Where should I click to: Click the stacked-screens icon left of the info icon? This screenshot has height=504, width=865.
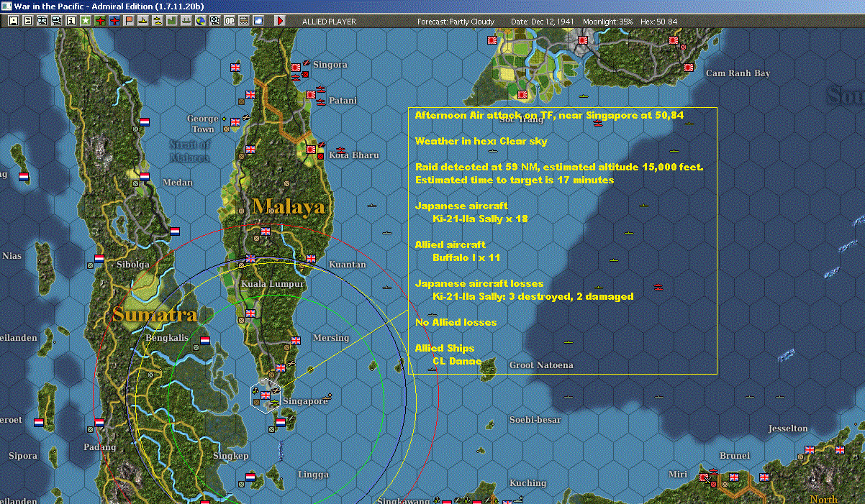tap(56, 21)
